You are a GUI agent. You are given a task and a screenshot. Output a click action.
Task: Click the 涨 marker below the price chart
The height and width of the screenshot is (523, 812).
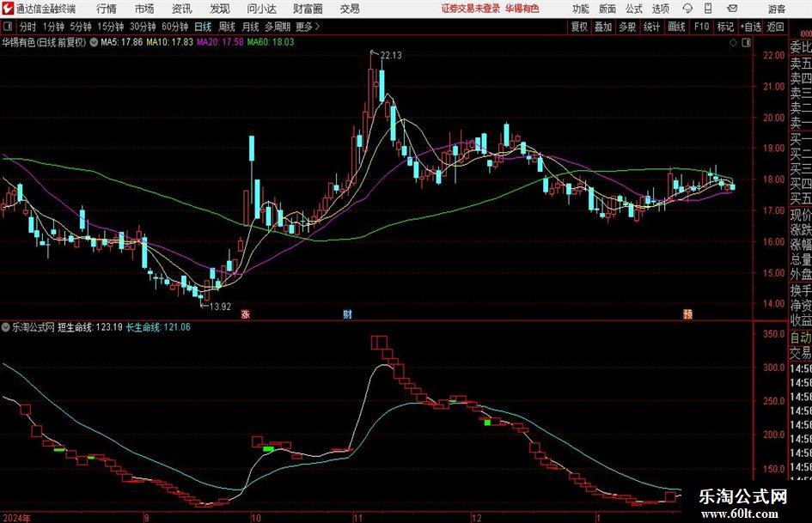pyautogui.click(x=246, y=313)
